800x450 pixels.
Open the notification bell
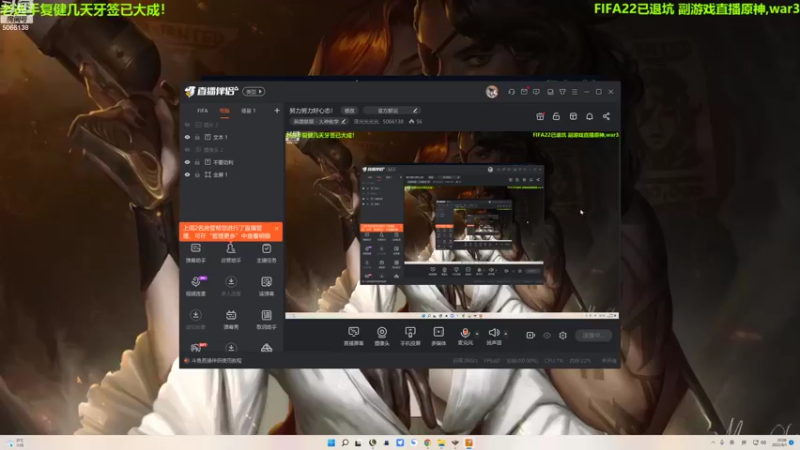tap(589, 116)
